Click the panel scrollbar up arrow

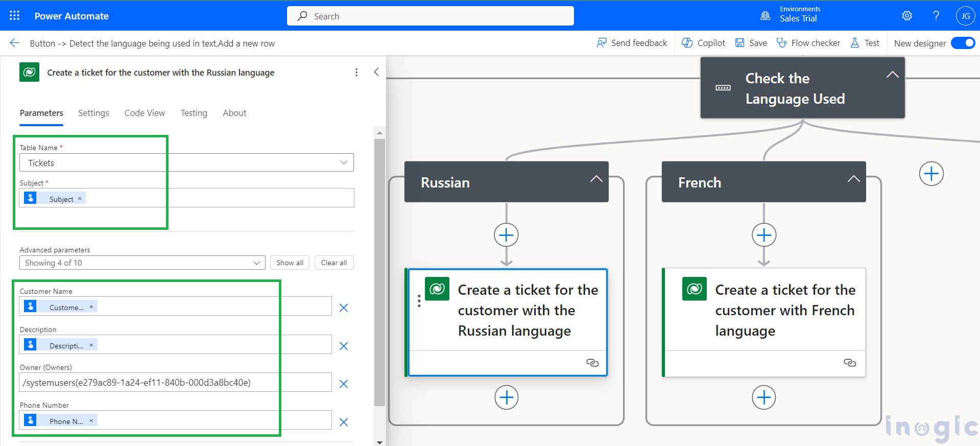coord(379,133)
